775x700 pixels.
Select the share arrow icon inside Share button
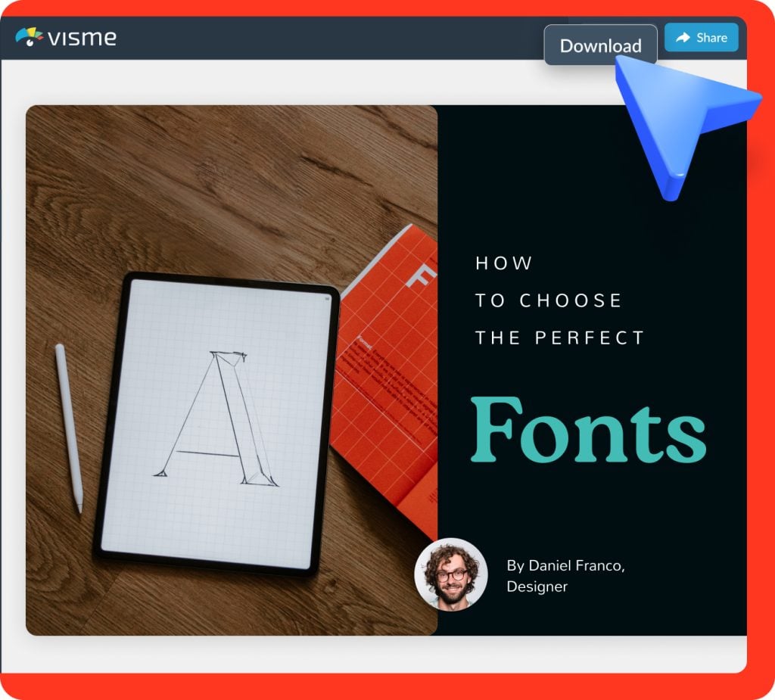pyautogui.click(x=684, y=37)
